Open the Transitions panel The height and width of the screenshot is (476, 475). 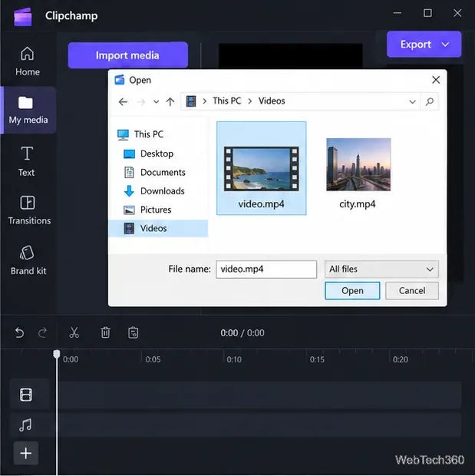point(29,210)
